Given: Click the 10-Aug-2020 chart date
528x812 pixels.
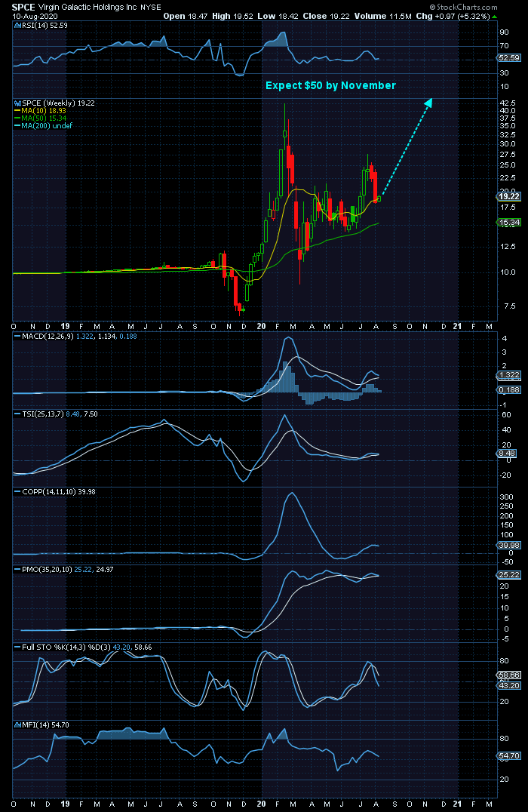Looking at the screenshot, I should coord(35,16).
